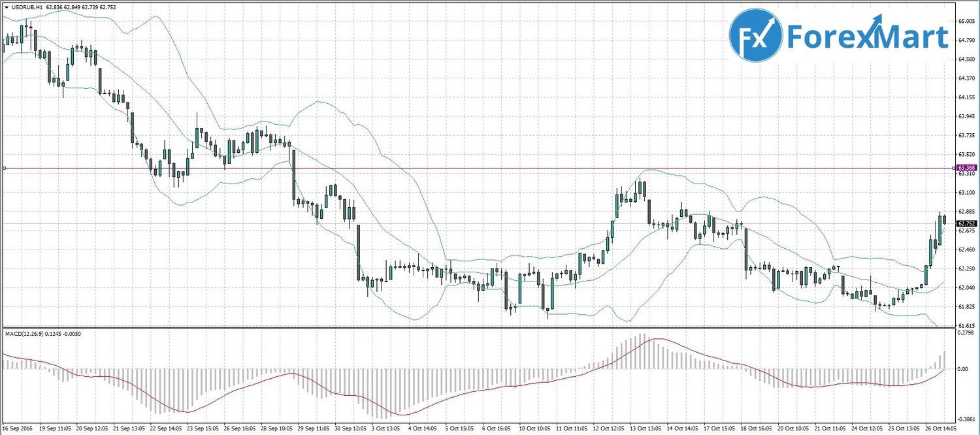Click the triangle arrow beside USDRUB,H1
This screenshot has height=435, width=980.
6,7
